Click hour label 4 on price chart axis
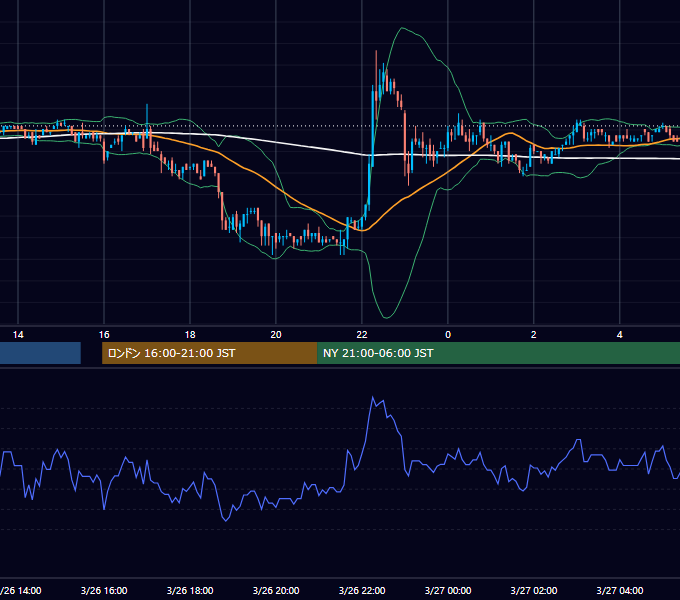Image resolution: width=680 pixels, height=600 pixels. [x=619, y=335]
